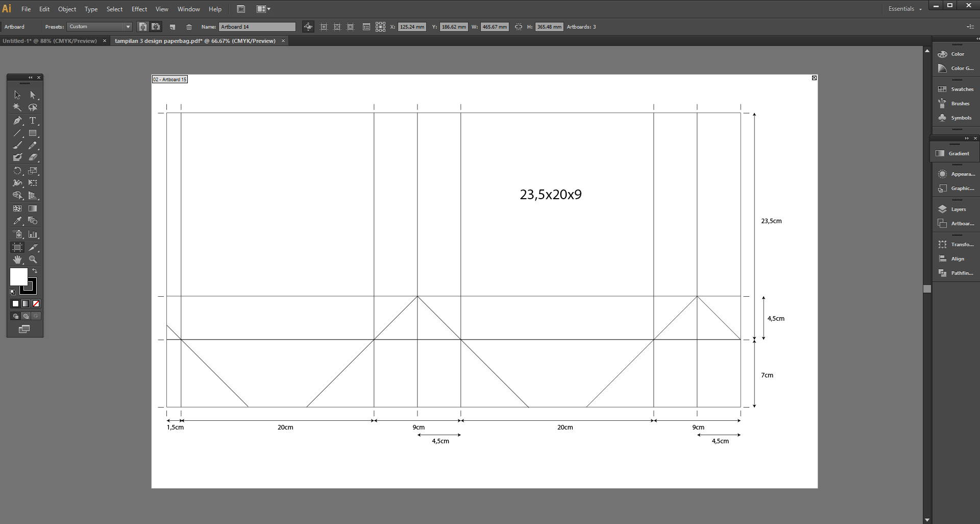Select the Paintbrush tool
This screenshot has width=980, height=524.
pyautogui.click(x=17, y=146)
